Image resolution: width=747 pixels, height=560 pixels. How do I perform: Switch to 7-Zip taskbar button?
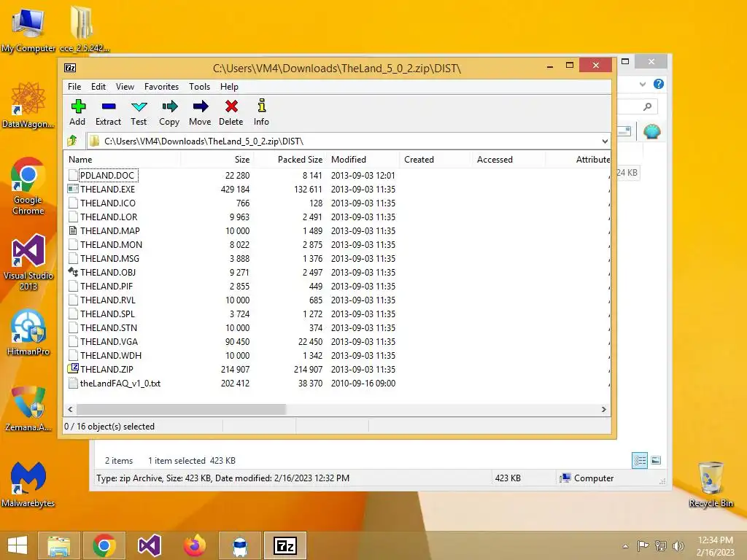coord(285,545)
